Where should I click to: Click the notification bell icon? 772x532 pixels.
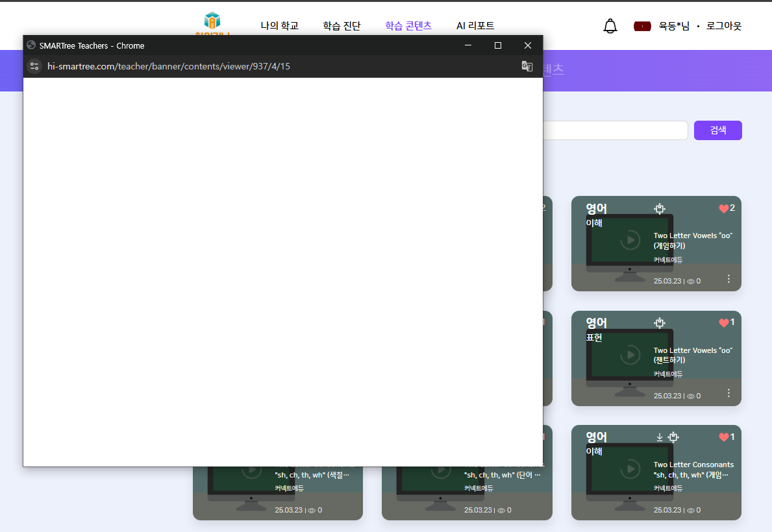point(610,26)
